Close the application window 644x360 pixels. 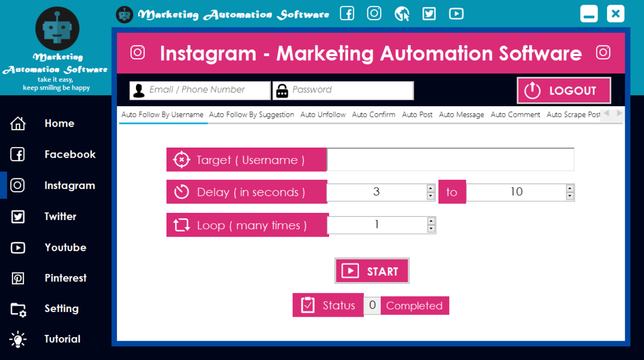pos(616,14)
